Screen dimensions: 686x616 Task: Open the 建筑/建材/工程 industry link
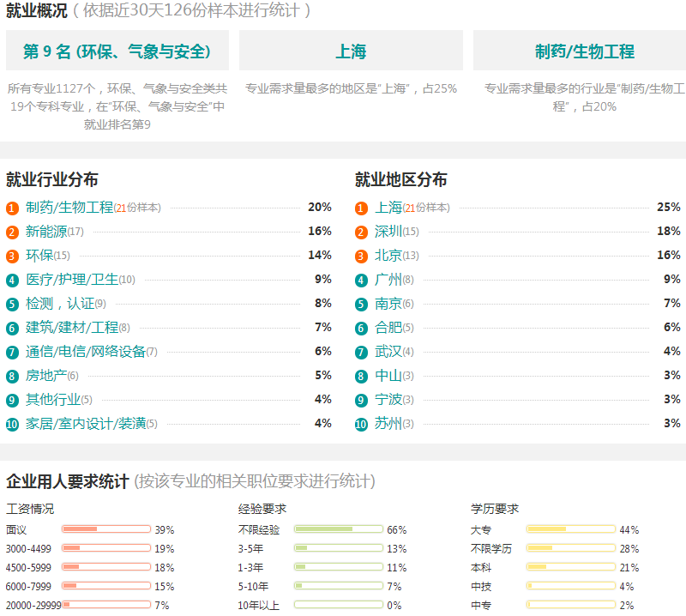[x=72, y=328]
